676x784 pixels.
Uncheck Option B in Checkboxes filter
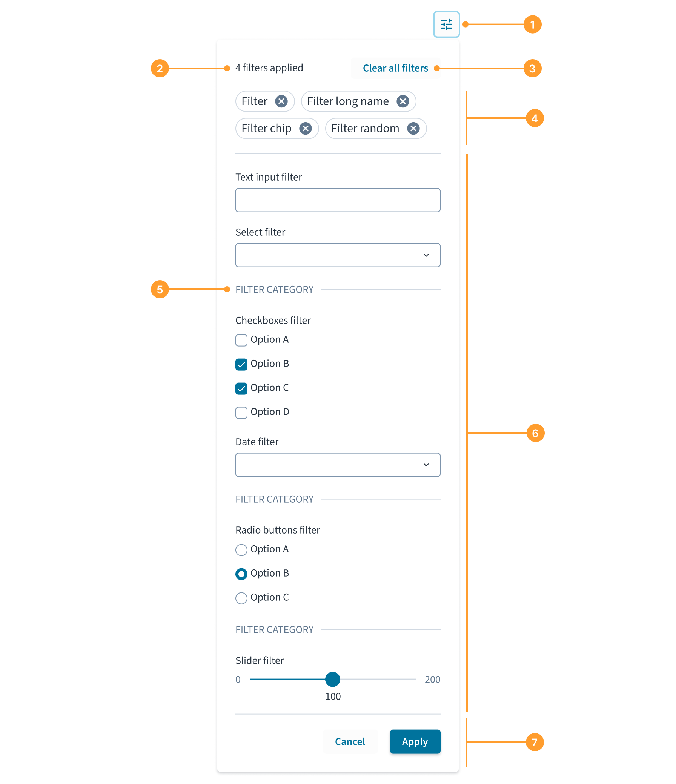(241, 364)
